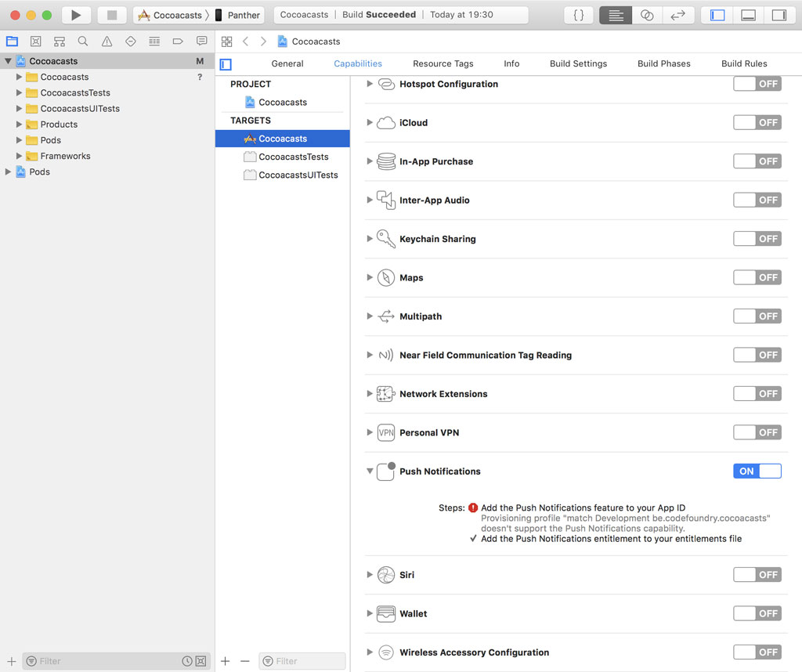Select the CocoacastsTests target
The width and height of the screenshot is (802, 672).
[x=293, y=157]
